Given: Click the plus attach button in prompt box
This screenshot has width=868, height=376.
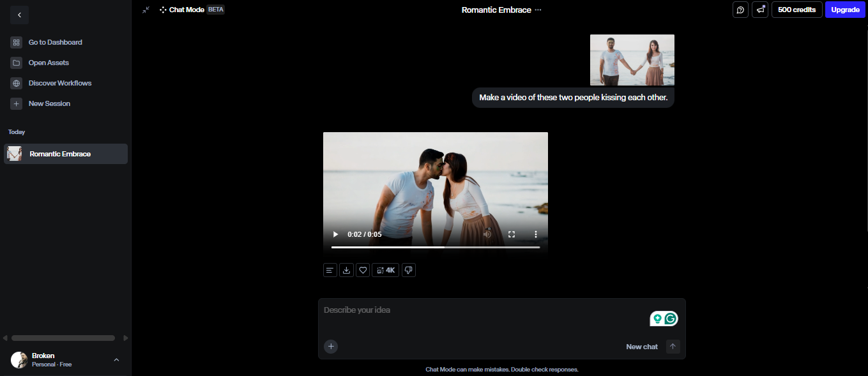Looking at the screenshot, I should [331, 347].
